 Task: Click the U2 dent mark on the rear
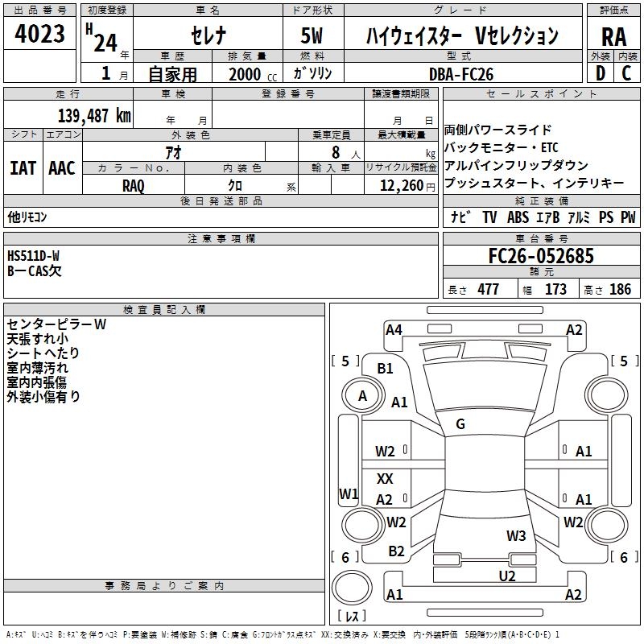[x=507, y=576]
